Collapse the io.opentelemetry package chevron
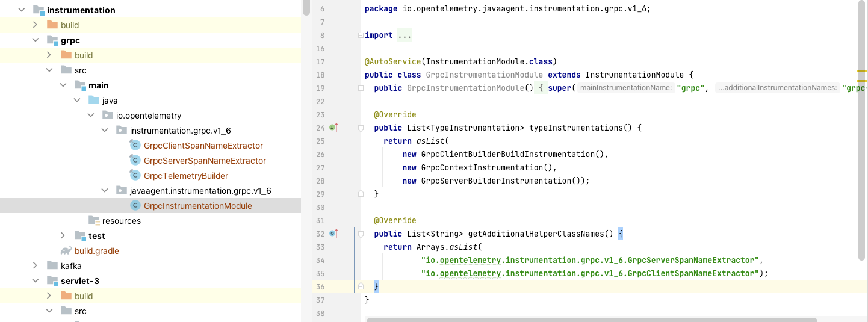This screenshot has height=322, width=868. click(x=90, y=116)
